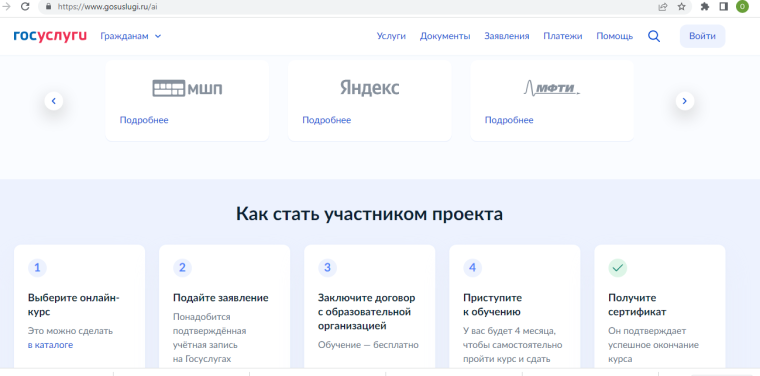Viewport: 760px width, 376px height.
Task: Open the Помощь menu item
Action: (615, 36)
